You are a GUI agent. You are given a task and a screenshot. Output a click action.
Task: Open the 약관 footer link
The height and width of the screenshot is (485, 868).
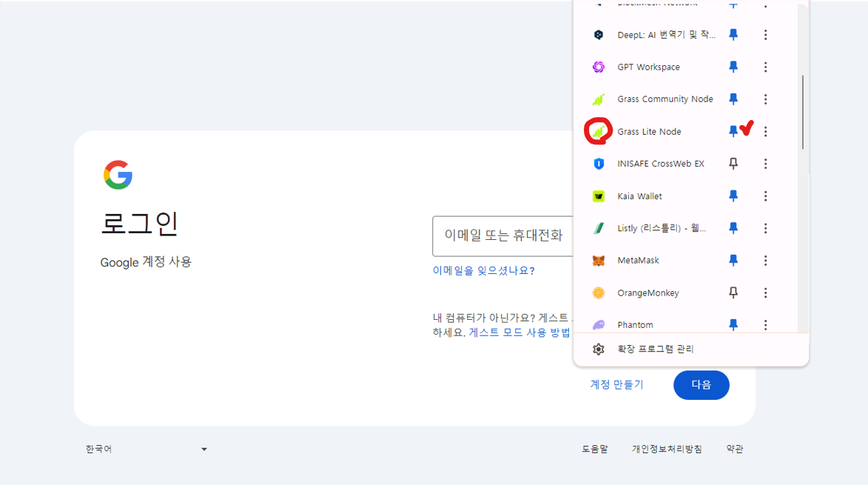tap(735, 449)
